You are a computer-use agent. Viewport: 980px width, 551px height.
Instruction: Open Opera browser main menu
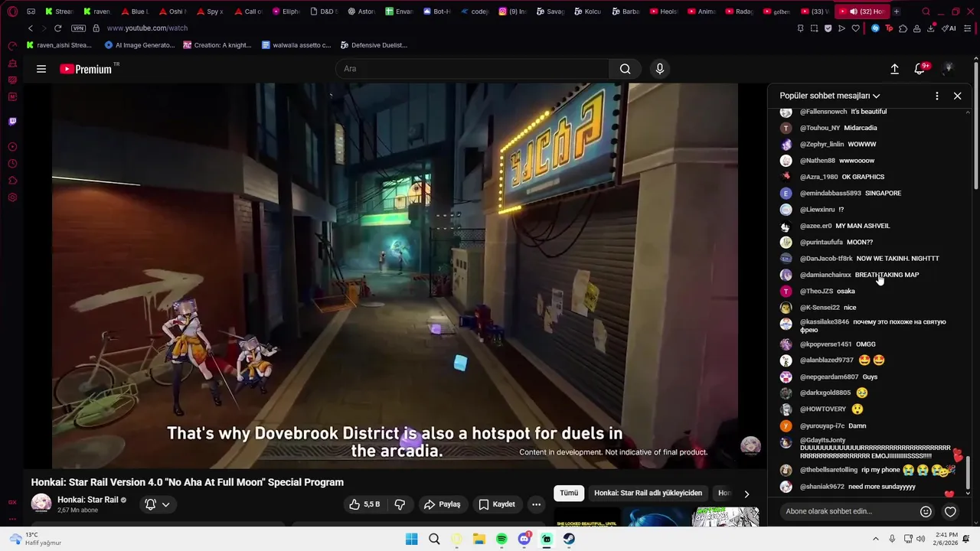coord(12,11)
